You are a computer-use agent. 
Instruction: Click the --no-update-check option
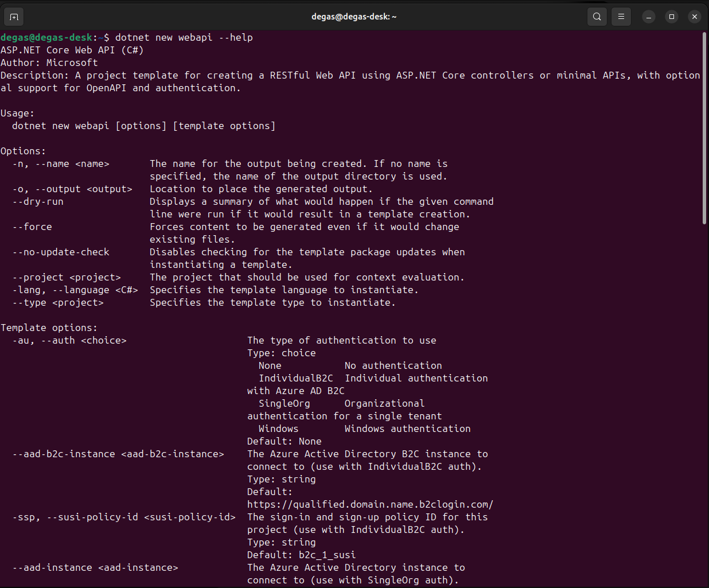click(61, 252)
